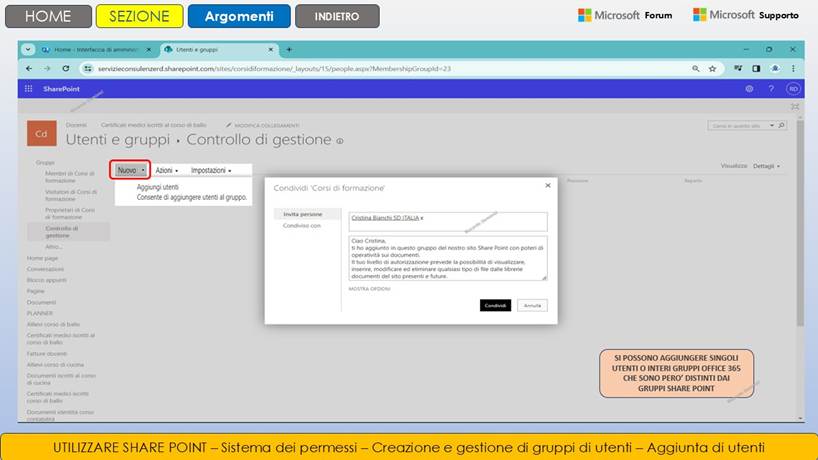Click the MOSTRA OPZIONI link

369,289
